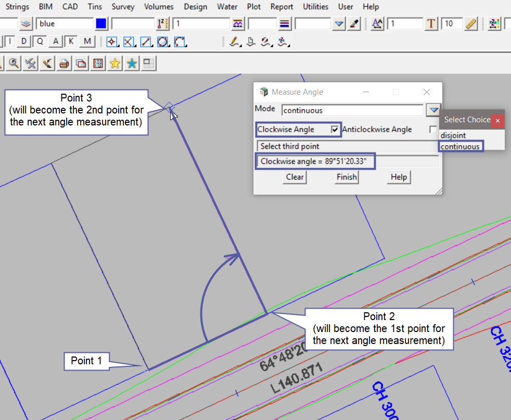Enable the Anticlockwise Angle checkbox

433,130
